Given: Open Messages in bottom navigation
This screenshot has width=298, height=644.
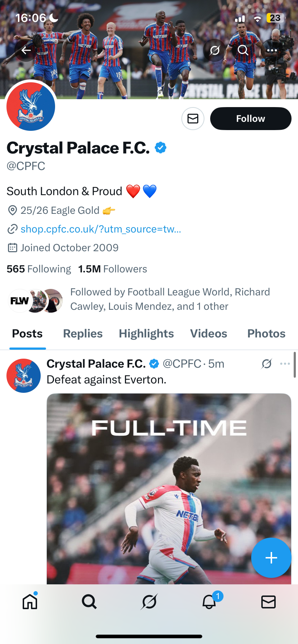Looking at the screenshot, I should (268, 602).
